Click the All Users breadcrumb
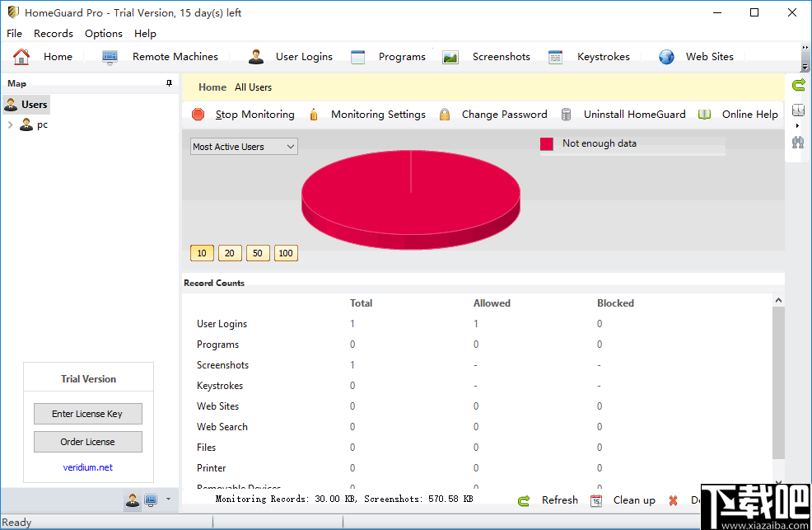 click(253, 87)
